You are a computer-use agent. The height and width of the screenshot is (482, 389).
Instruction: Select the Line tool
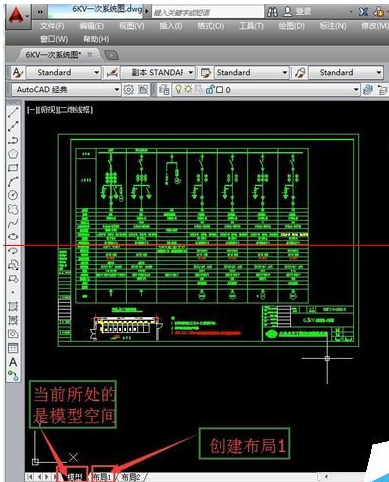(x=13, y=112)
